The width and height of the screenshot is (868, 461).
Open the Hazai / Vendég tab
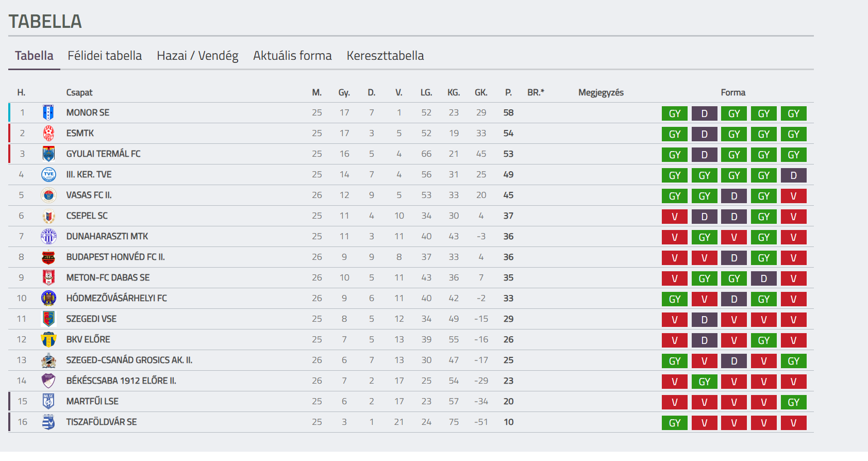tap(197, 56)
